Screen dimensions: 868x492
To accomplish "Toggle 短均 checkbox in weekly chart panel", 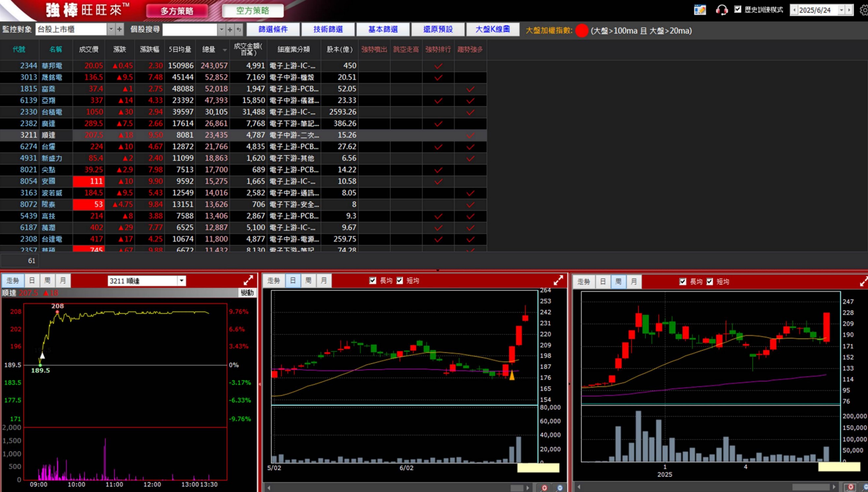I will point(710,281).
